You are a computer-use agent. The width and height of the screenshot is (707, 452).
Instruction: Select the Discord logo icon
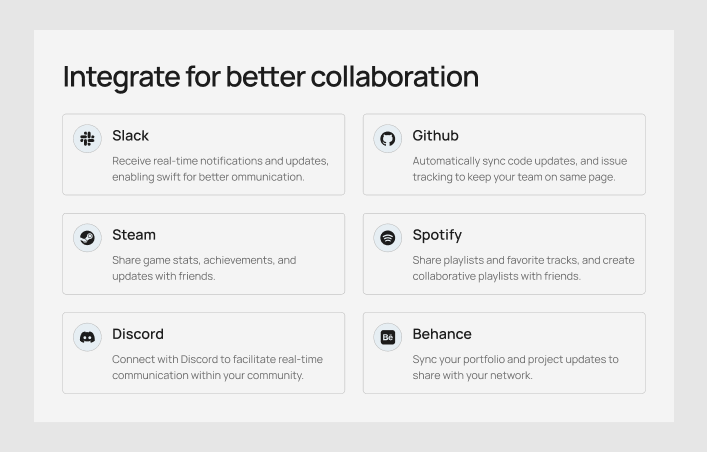point(88,336)
